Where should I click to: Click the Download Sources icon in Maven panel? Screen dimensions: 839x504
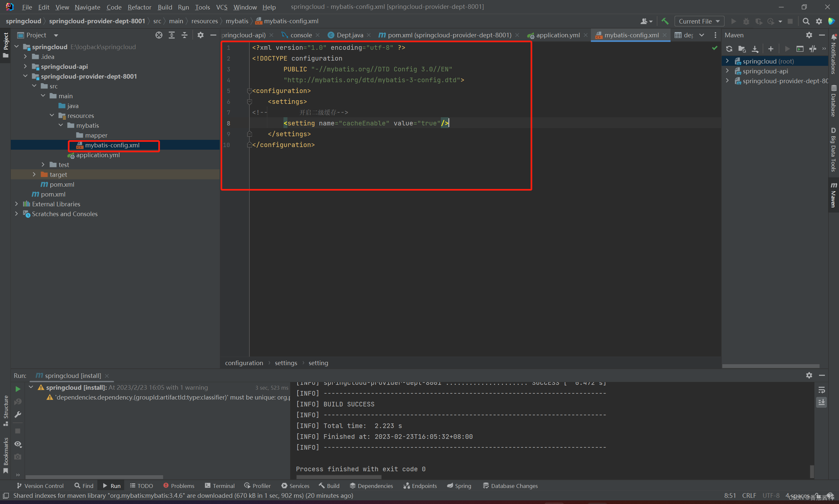point(755,49)
